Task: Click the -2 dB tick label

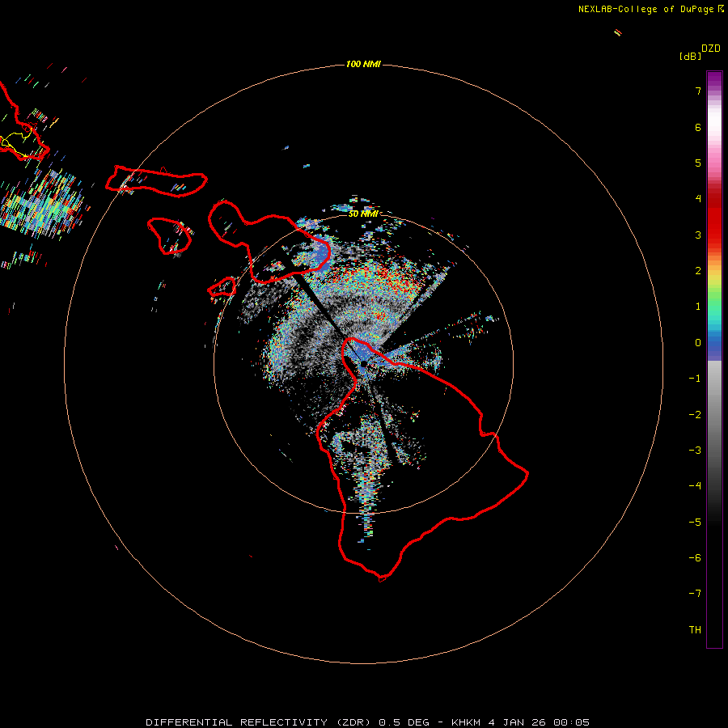Action: [x=695, y=415]
